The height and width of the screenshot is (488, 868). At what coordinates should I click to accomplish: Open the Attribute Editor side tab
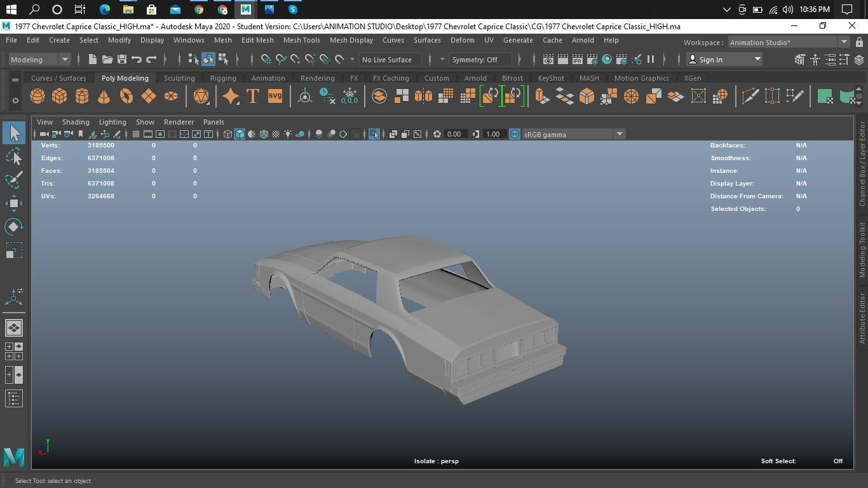tap(862, 318)
